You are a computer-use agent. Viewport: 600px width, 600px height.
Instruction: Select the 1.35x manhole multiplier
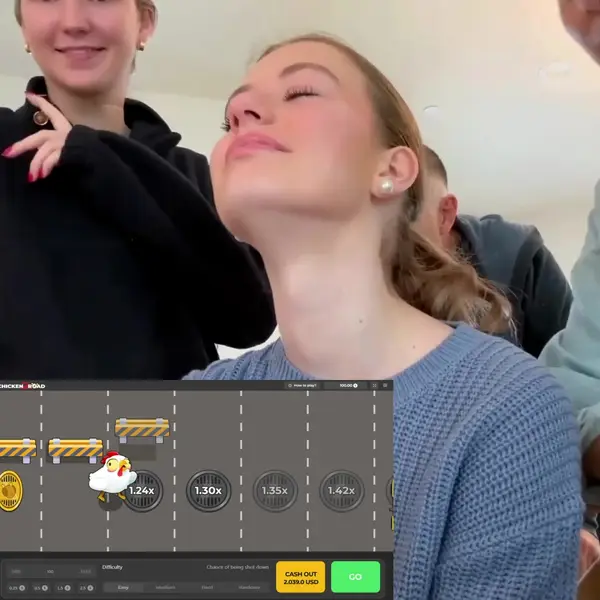[275, 491]
